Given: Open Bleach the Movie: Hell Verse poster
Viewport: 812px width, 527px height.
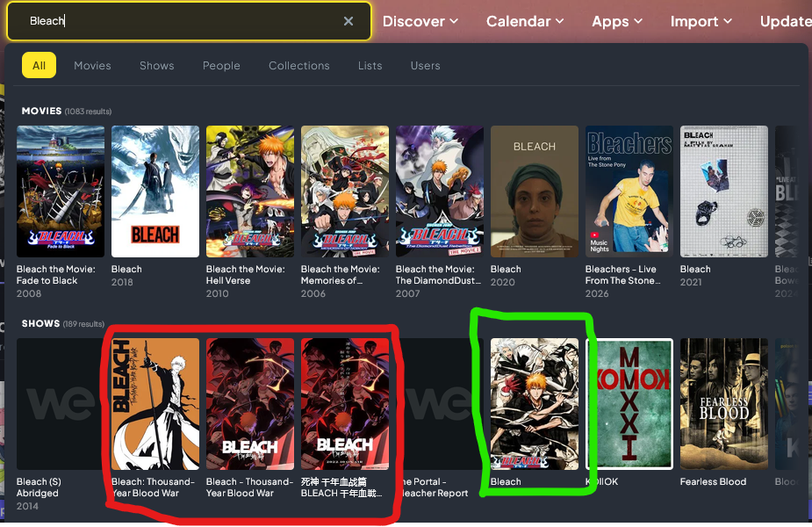Looking at the screenshot, I should pos(250,191).
